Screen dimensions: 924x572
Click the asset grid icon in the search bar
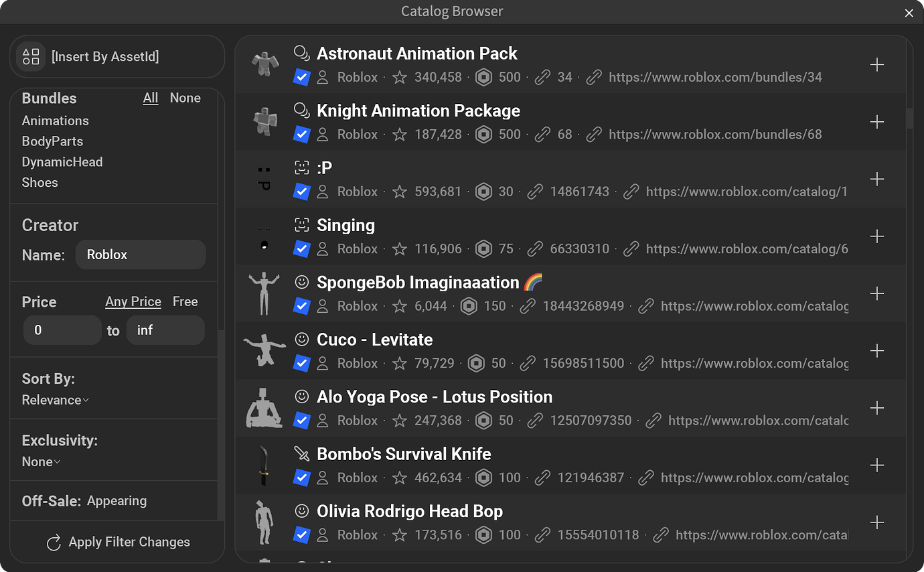tap(31, 56)
